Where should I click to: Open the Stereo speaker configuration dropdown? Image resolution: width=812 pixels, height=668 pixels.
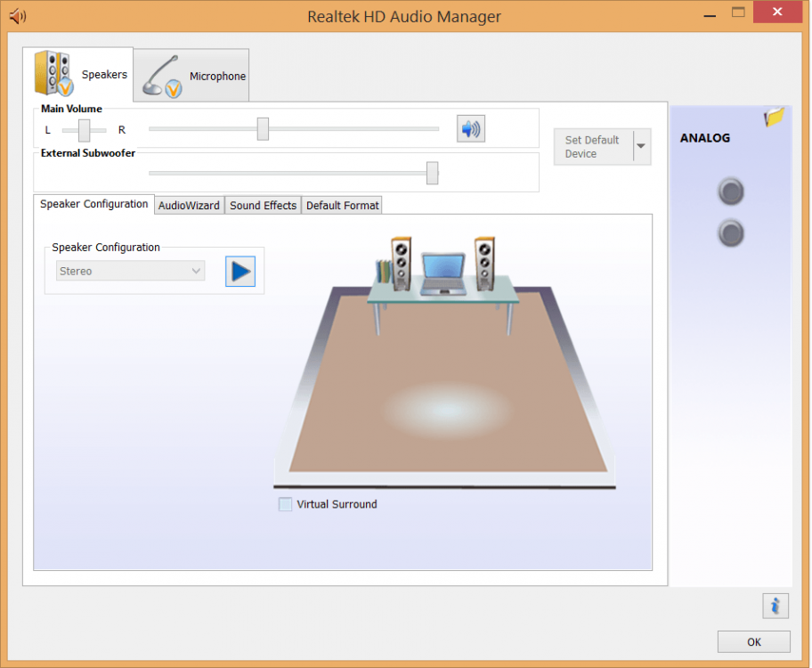[x=131, y=271]
